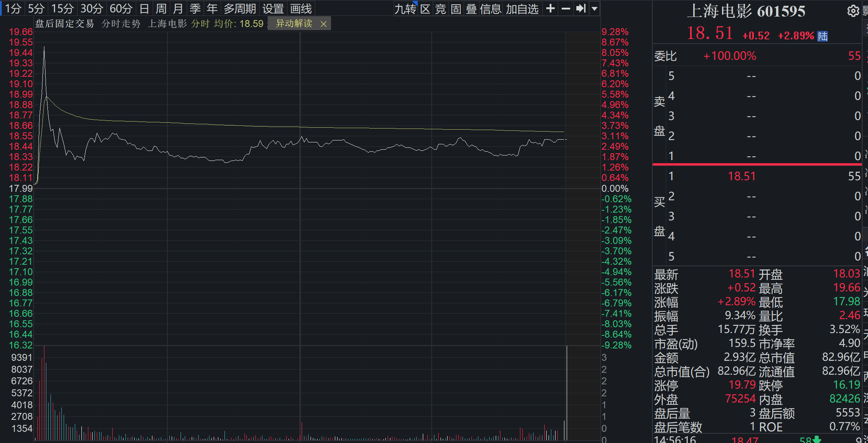
Task: Open the settings gear beside 上海电影
Action: point(853,11)
